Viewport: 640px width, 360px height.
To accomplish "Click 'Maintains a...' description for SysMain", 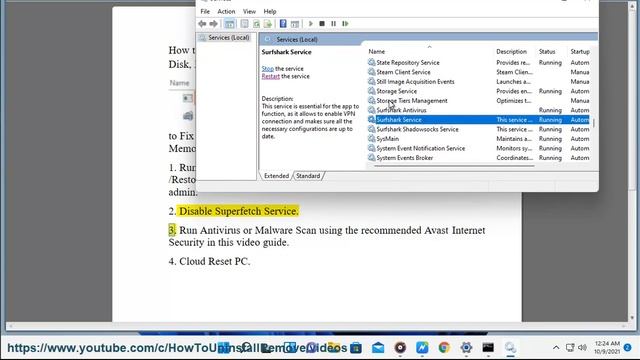I will pos(514,139).
